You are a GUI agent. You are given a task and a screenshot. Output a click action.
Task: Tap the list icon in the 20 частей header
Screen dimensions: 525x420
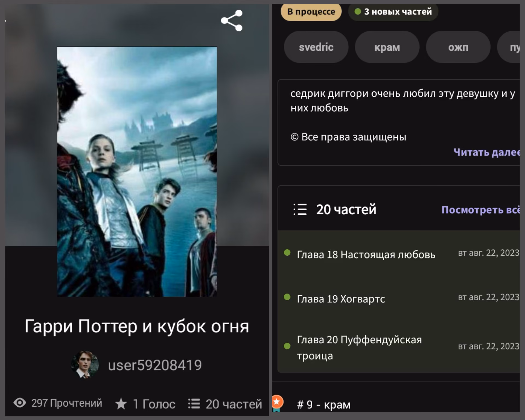pyautogui.click(x=300, y=209)
